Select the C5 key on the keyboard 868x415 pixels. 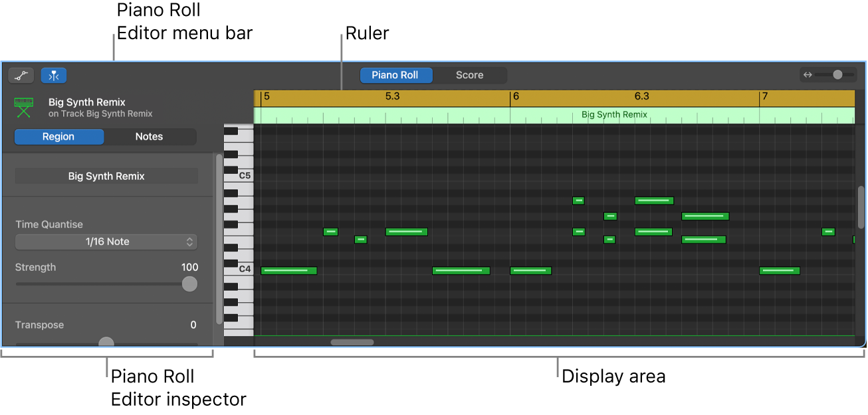click(247, 177)
